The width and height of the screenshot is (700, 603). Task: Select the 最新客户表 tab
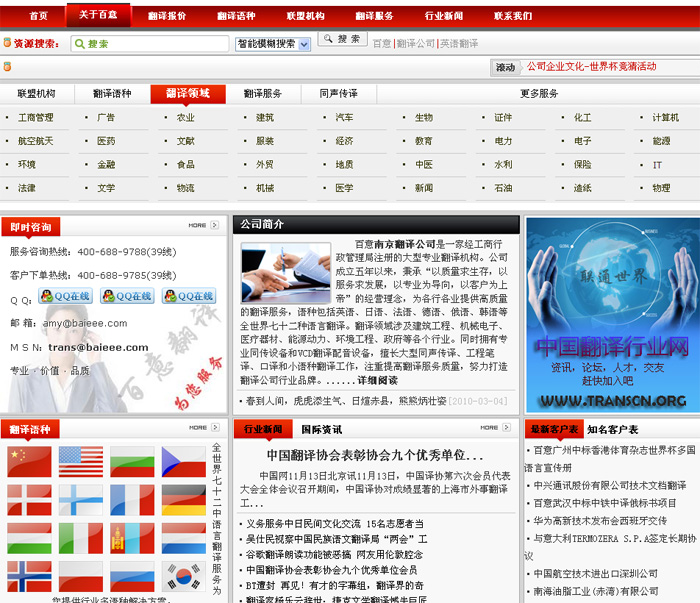(554, 429)
